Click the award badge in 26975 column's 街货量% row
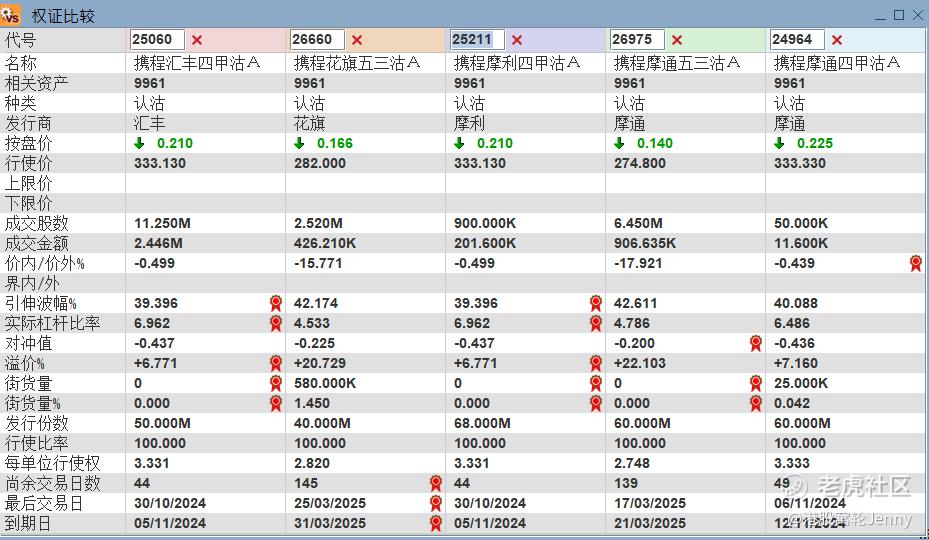This screenshot has width=929, height=540. [755, 404]
